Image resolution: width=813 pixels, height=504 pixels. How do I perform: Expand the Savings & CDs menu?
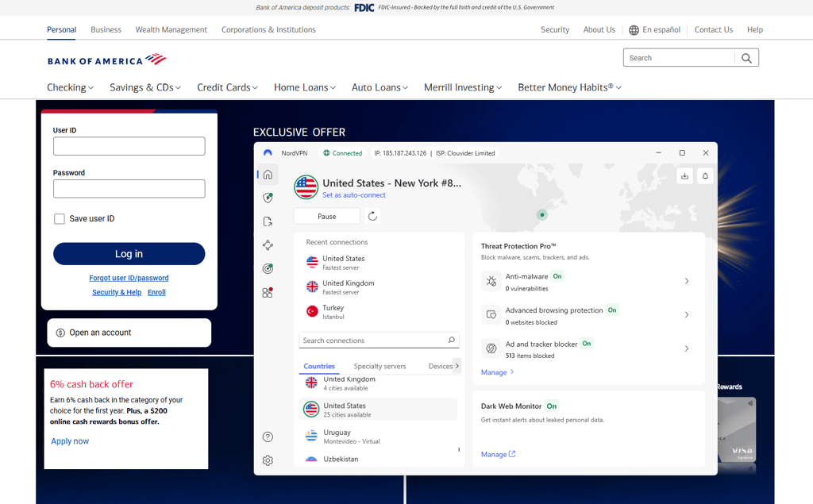pos(145,87)
